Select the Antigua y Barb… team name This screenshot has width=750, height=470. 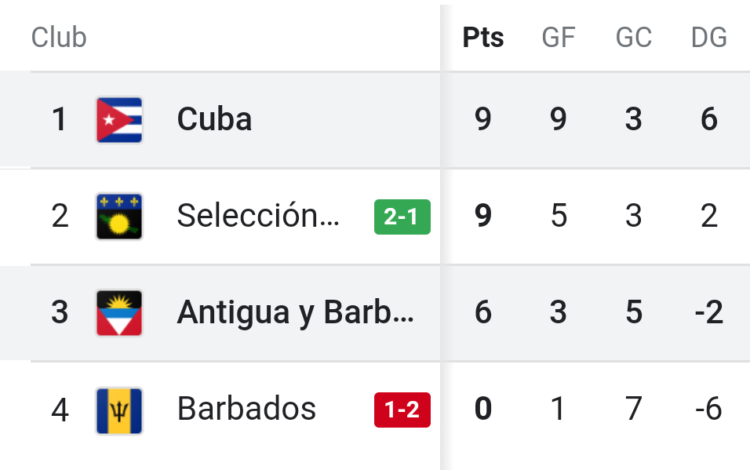[295, 312]
